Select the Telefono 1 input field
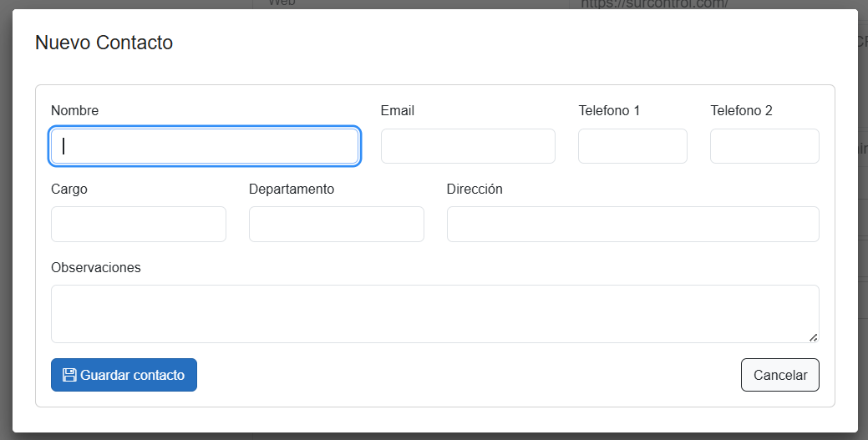 (632, 146)
